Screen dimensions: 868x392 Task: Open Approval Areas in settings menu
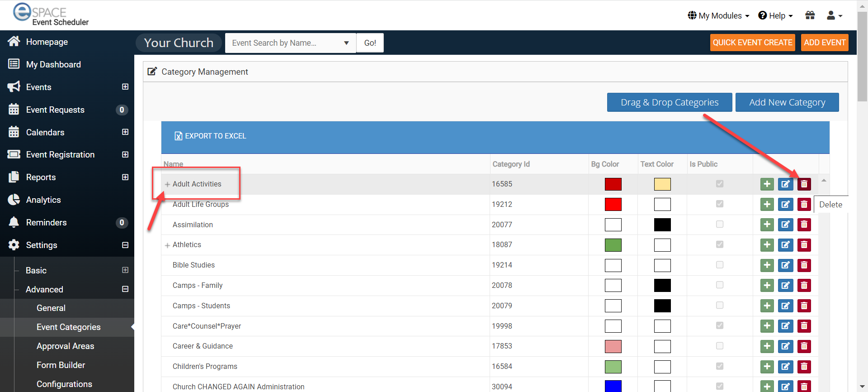(65, 346)
